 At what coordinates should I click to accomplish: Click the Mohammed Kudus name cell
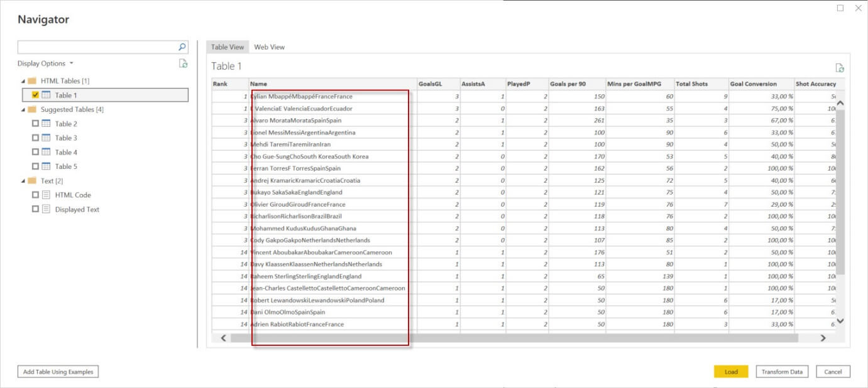coord(333,229)
